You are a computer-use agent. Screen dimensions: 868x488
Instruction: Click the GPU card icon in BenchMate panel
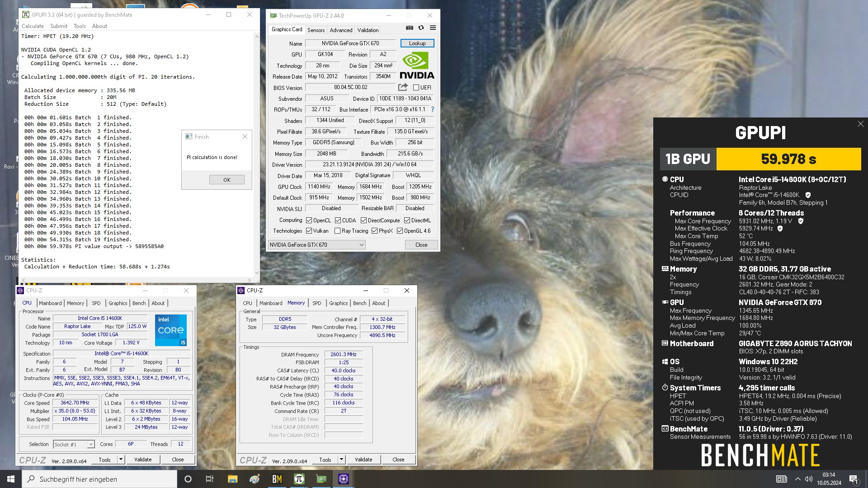coord(665,302)
